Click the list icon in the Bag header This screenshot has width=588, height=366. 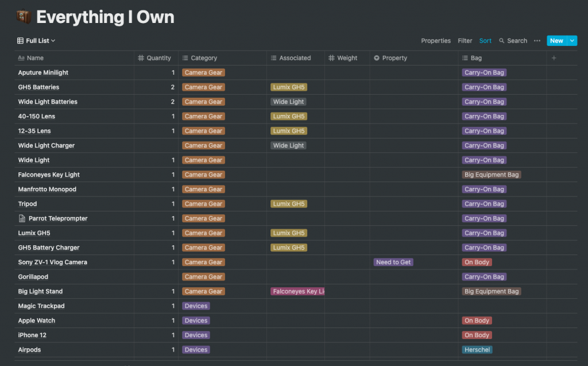coord(465,58)
